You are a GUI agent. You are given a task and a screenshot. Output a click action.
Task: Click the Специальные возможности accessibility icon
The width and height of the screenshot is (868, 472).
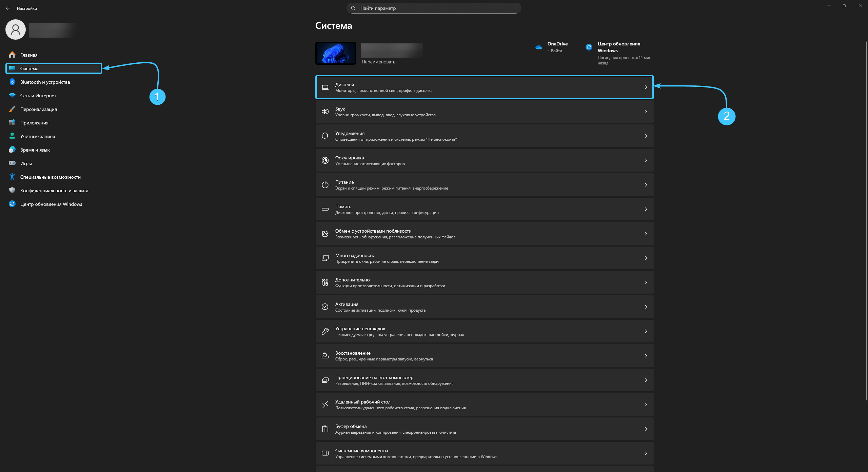tap(12, 177)
